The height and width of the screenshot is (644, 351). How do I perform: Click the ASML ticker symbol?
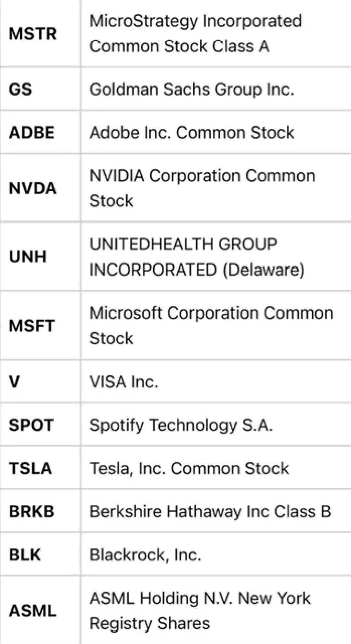tap(33, 610)
